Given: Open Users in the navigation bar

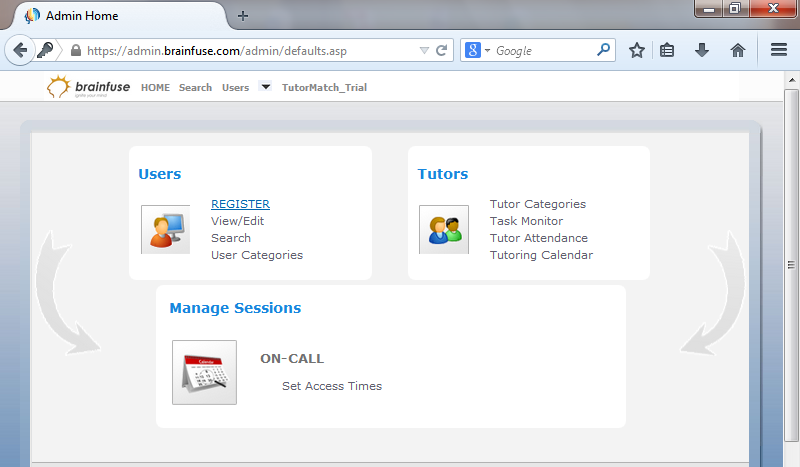Looking at the screenshot, I should pyautogui.click(x=235, y=87).
